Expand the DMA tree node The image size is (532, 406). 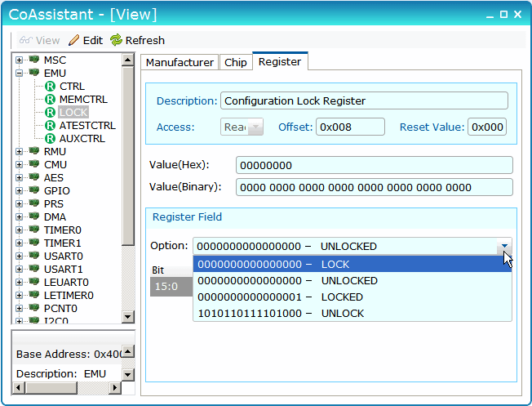[x=20, y=217]
